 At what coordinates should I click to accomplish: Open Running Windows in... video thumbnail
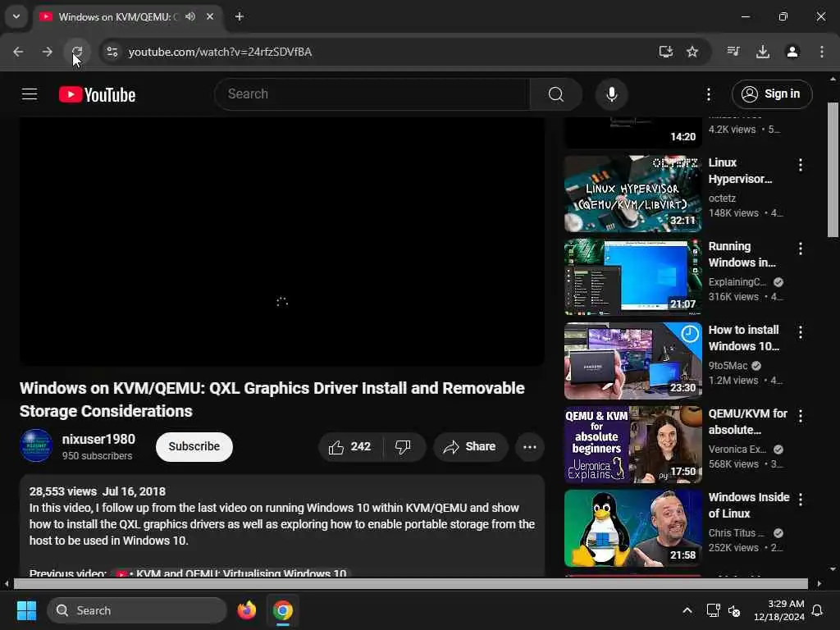click(x=632, y=277)
